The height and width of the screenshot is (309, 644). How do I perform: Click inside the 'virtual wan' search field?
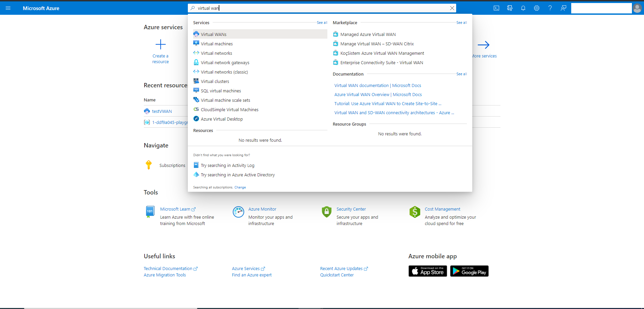(x=322, y=8)
